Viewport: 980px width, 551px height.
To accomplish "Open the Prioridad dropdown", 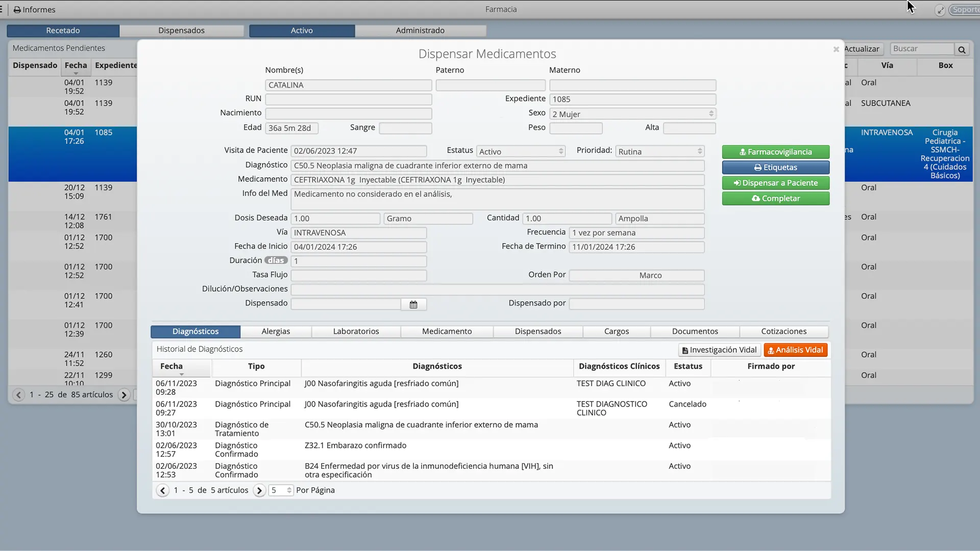I will 659,152.
